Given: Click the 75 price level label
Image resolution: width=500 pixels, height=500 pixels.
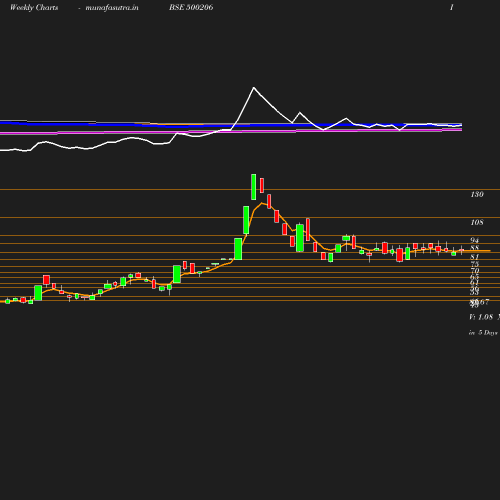Looking at the screenshot, I should click(x=475, y=264).
